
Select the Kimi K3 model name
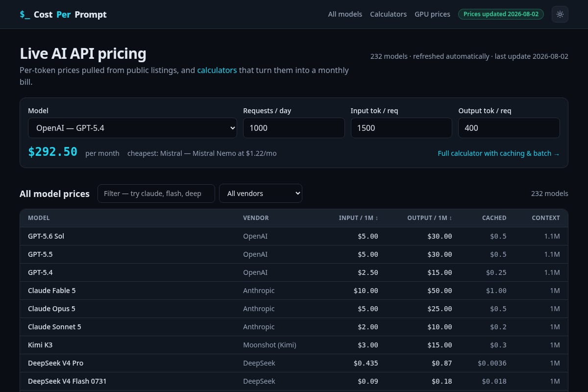[40, 345]
